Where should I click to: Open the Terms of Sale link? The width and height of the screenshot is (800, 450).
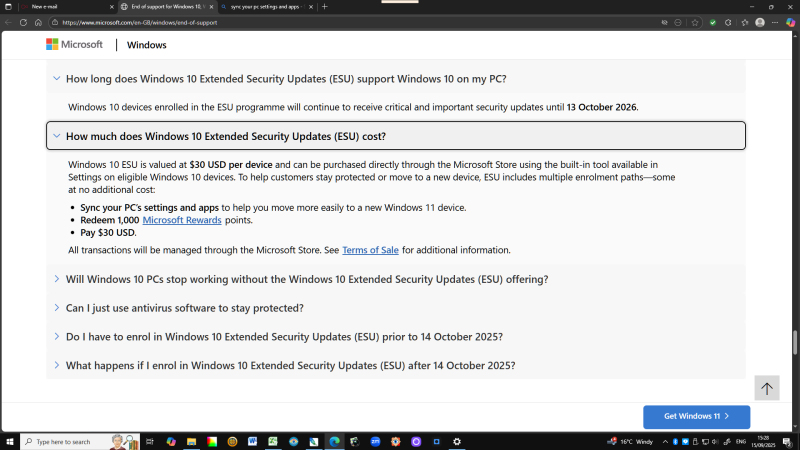coord(370,250)
